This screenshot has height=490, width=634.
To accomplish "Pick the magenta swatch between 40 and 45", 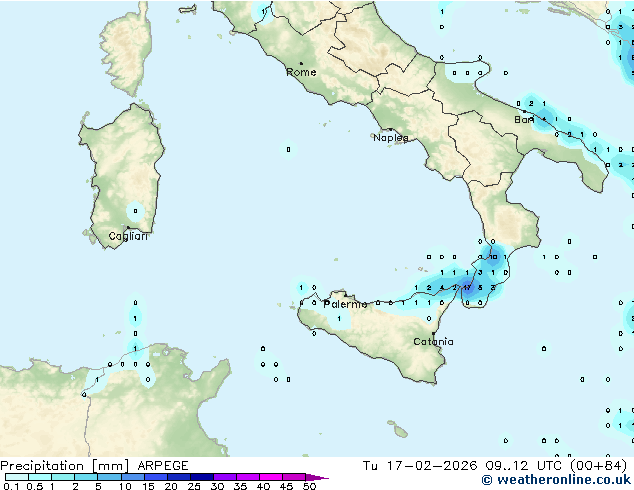I will 271,477.
